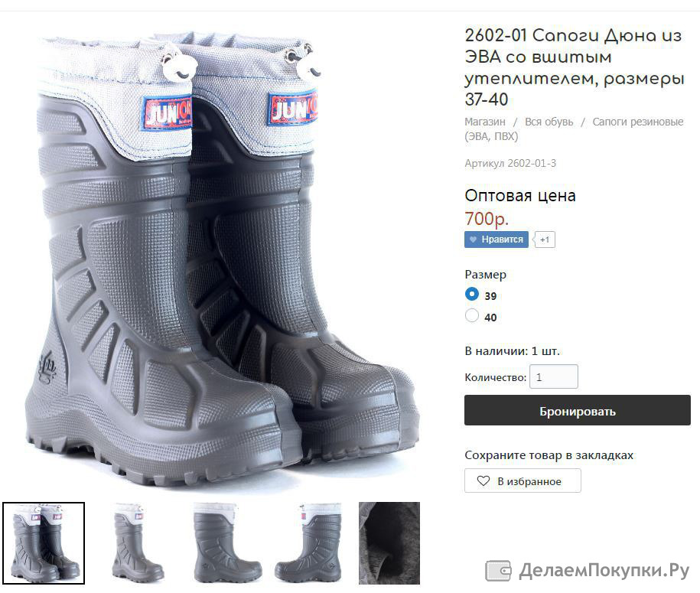Click the +1 likes counter badge
Image resolution: width=700 pixels, height=593 pixels.
tap(544, 239)
